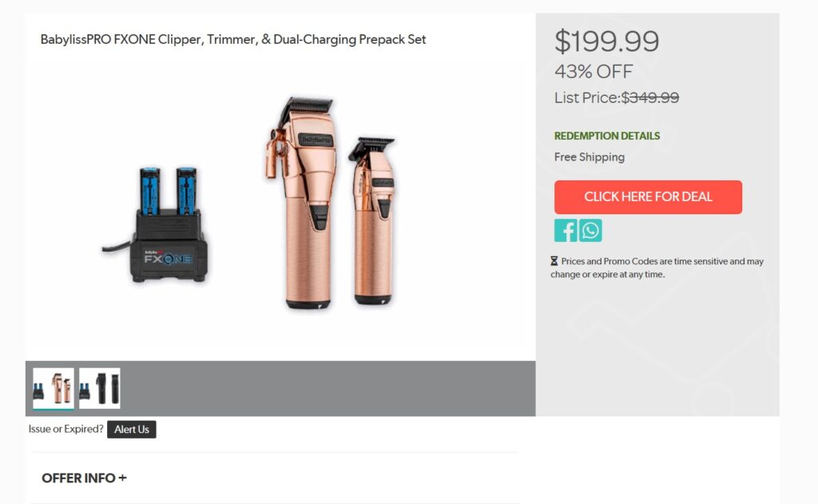Screen dimensions: 818x504
Task: Click the $199.99 sale price
Action: [607, 42]
